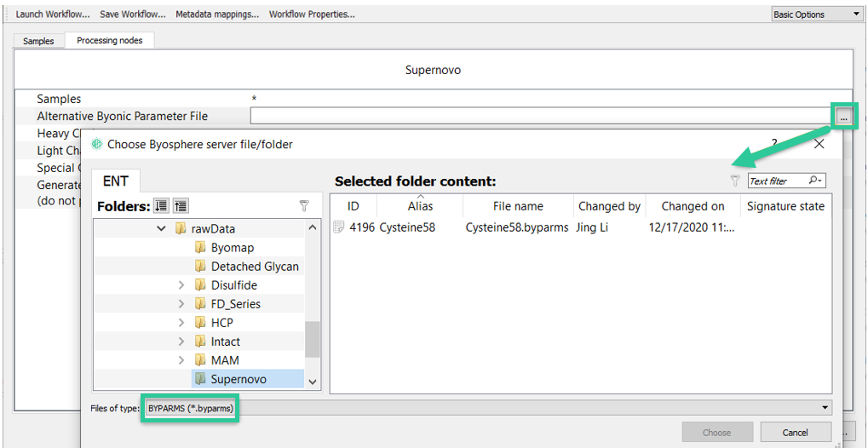The width and height of the screenshot is (868, 448).
Task: Expand the Disulfide folder
Action: click(x=181, y=285)
